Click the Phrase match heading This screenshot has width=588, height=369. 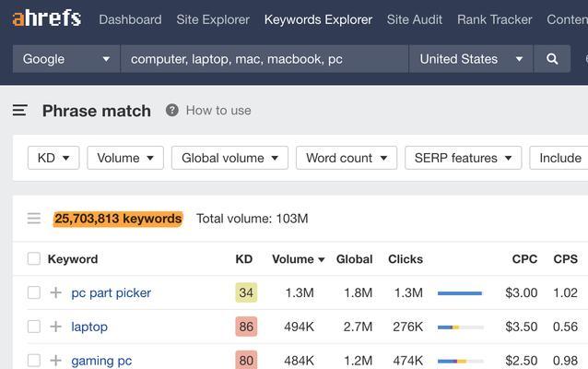(x=97, y=111)
